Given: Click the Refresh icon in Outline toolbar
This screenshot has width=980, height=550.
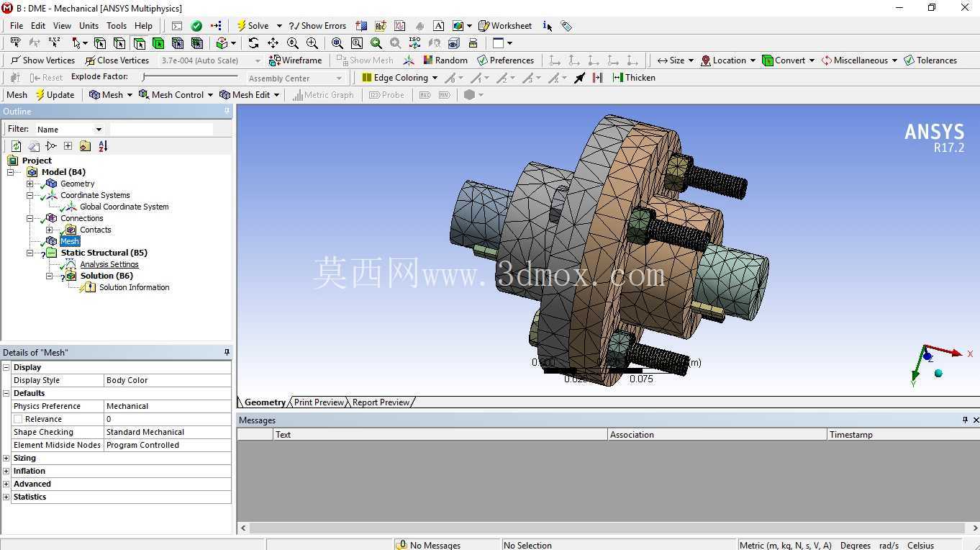Looking at the screenshot, I should 16,146.
